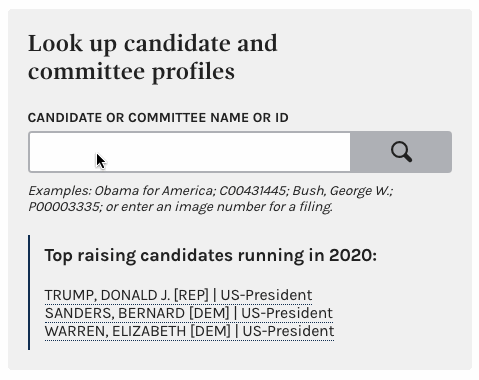Click the magnifying glass search icon
This screenshot has width=479, height=380.
[401, 152]
